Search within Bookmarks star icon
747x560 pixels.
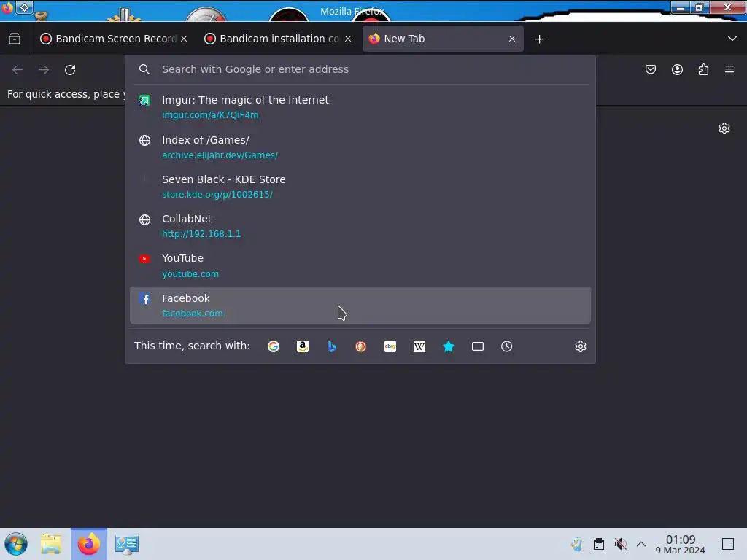[449, 346]
